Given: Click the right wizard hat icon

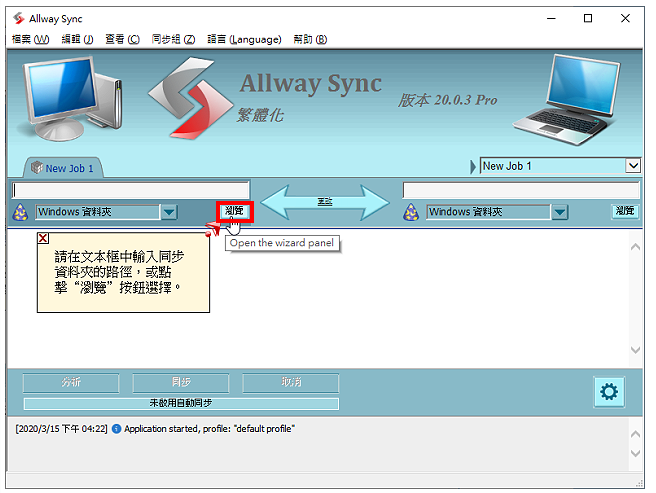Looking at the screenshot, I should click(411, 212).
